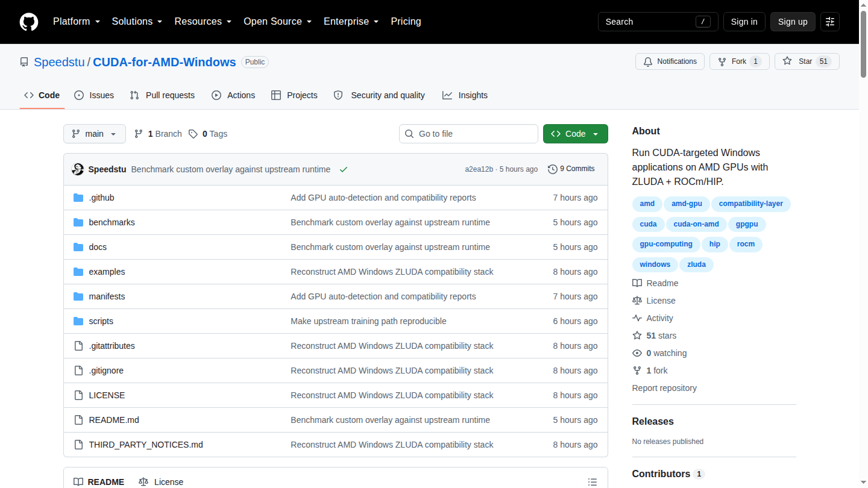The width and height of the screenshot is (868, 488).
Task: Expand the Open Source menu
Action: (x=277, y=21)
